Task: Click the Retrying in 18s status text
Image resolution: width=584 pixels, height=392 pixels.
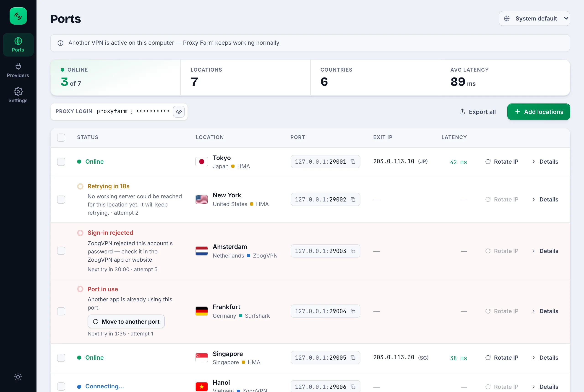Action: point(108,186)
